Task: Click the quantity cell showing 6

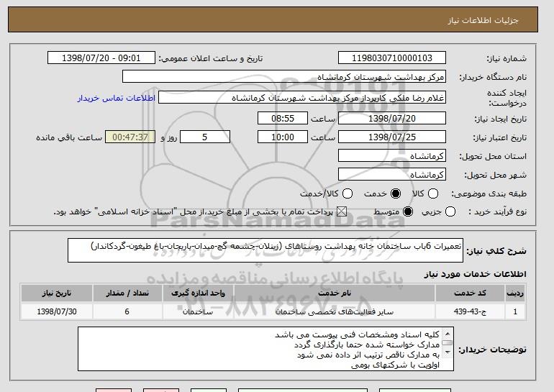Action: click(x=127, y=311)
